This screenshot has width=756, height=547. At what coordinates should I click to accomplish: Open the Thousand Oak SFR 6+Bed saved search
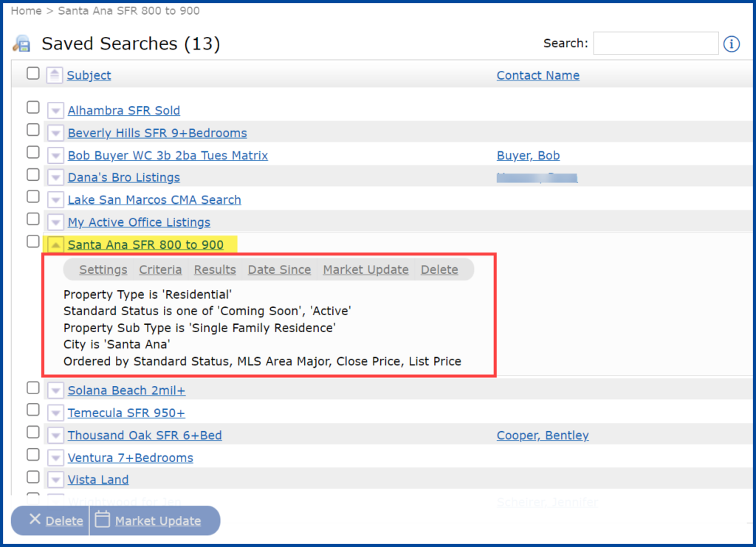tap(144, 436)
